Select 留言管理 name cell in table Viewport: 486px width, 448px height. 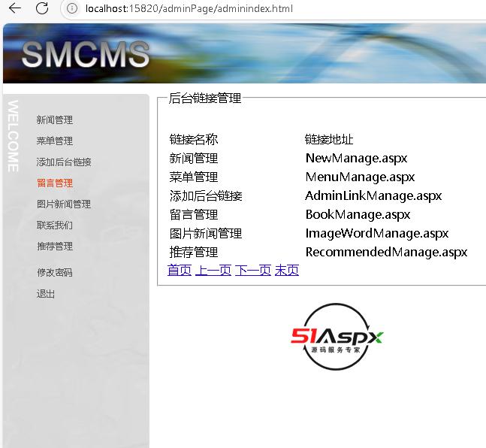click(194, 215)
